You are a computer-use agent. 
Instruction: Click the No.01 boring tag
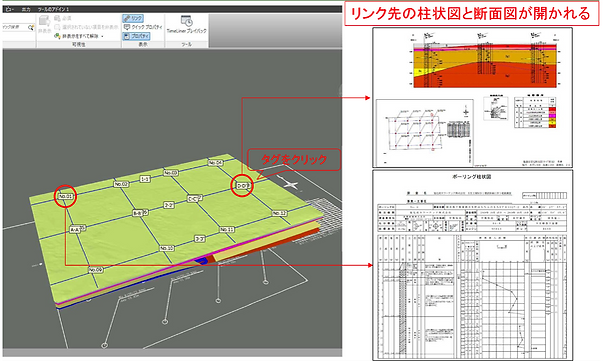coord(65,196)
